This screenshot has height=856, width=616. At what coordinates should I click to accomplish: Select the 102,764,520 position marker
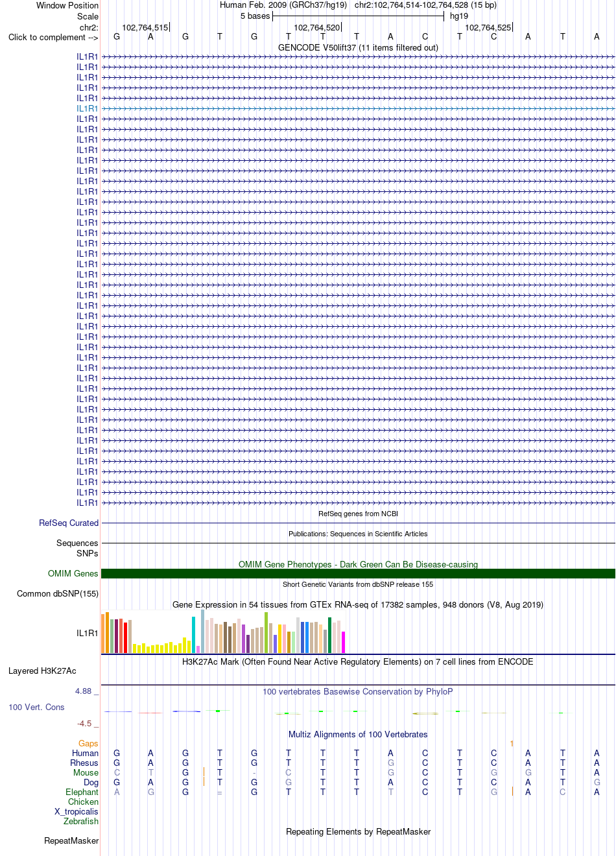point(316,28)
